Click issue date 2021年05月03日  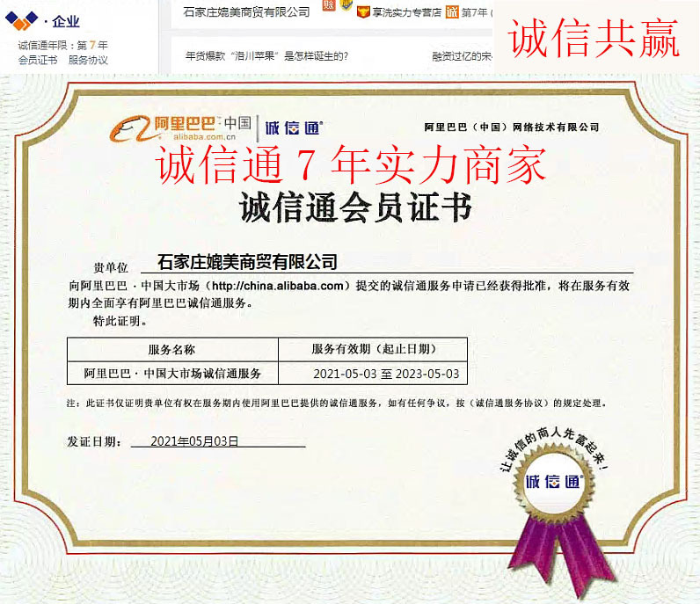194,441
